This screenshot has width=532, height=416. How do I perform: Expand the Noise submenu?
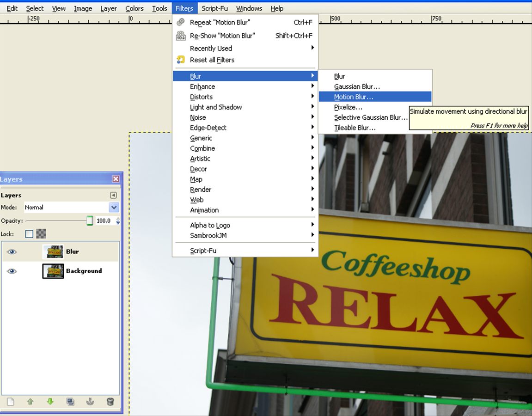coord(245,117)
